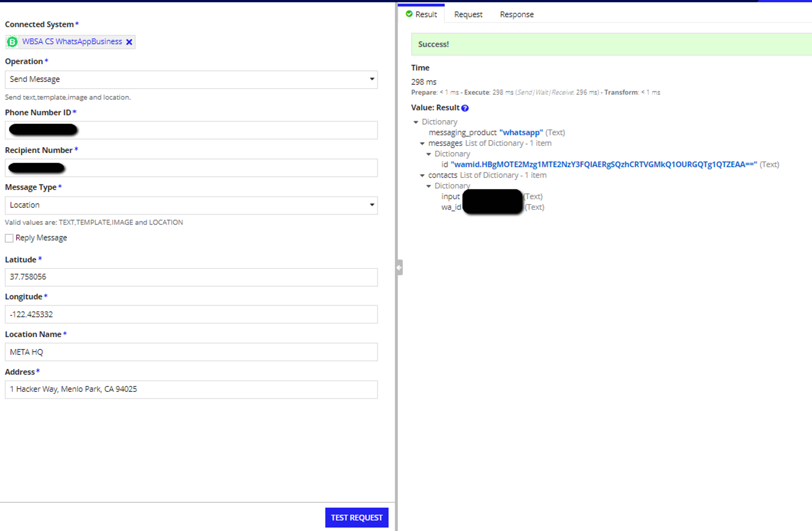This screenshot has height=531, width=812.
Task: Click the Valid values hint text
Action: pos(94,223)
